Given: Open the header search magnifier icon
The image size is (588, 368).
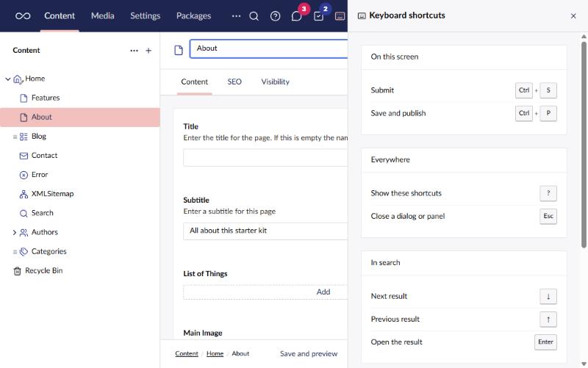Looking at the screenshot, I should [254, 15].
